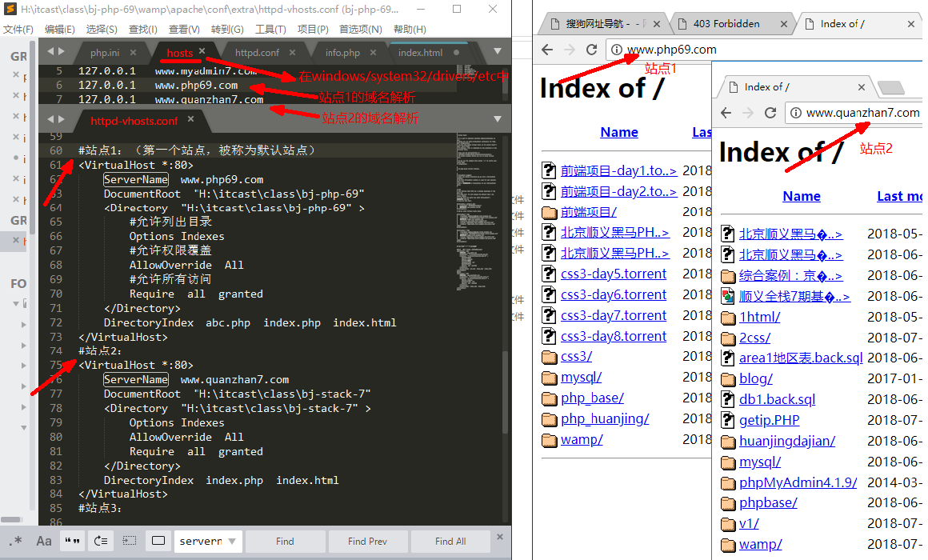Click the Find Prev button
928x560 pixels.
click(x=367, y=541)
